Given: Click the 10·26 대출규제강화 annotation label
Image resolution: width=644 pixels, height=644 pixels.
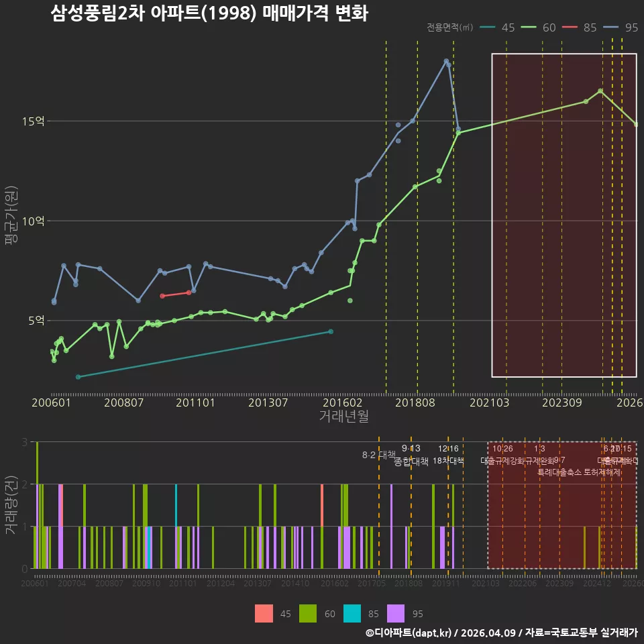Looking at the screenshot, I should [505, 455].
